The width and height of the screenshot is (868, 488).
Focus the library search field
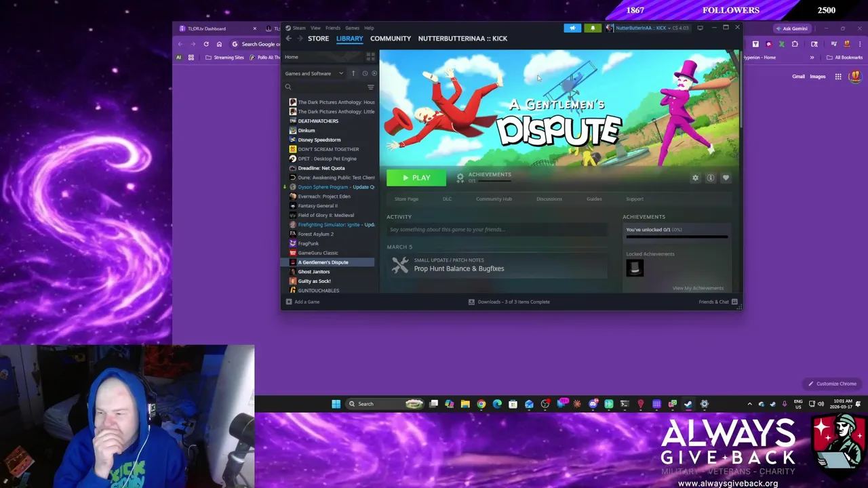(x=324, y=87)
